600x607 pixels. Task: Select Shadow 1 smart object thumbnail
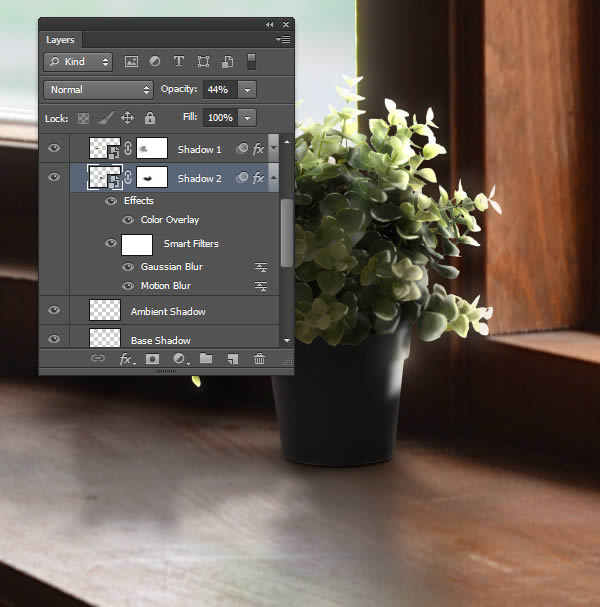click(105, 148)
